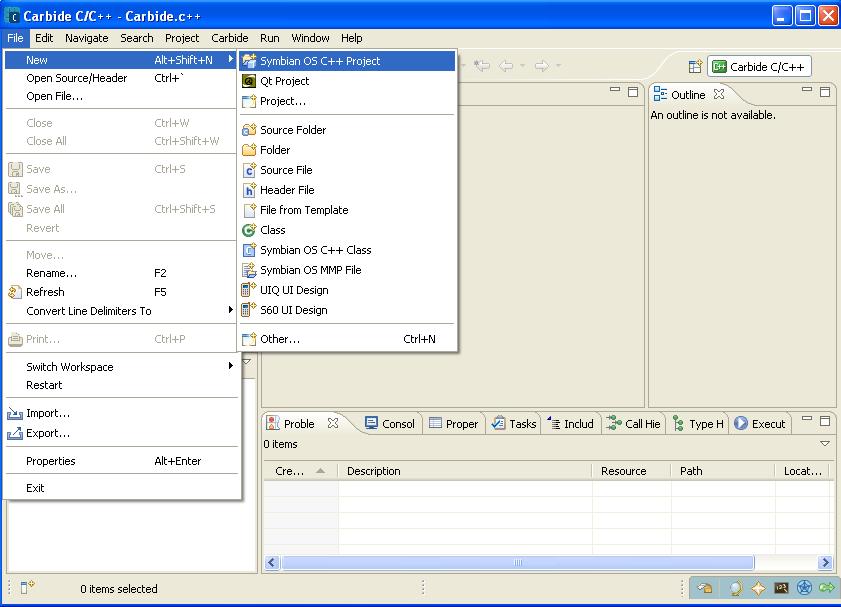The image size is (841, 607).
Task: Click the Problems horizontal scrollbar right arrow
Action: [x=825, y=562]
